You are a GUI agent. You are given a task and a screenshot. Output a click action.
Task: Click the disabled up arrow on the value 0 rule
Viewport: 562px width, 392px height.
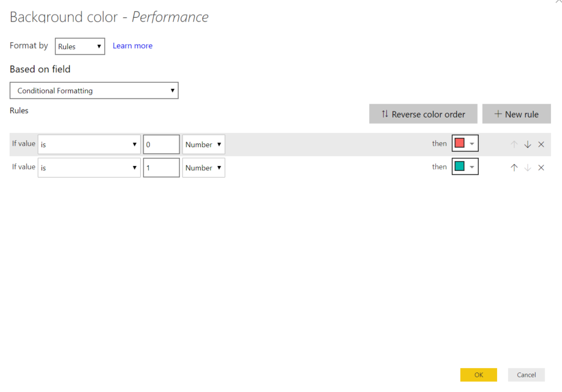click(x=514, y=145)
